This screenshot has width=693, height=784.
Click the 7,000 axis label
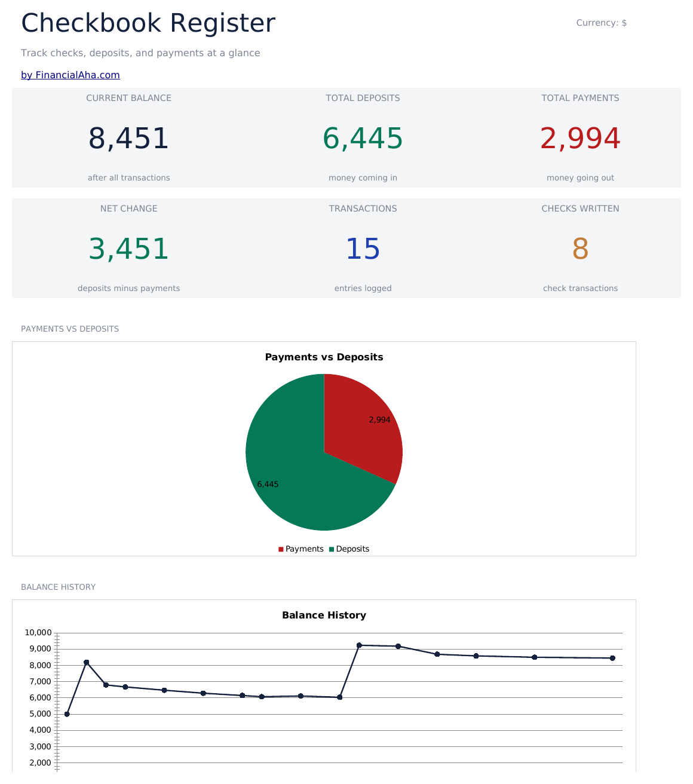tap(40, 681)
